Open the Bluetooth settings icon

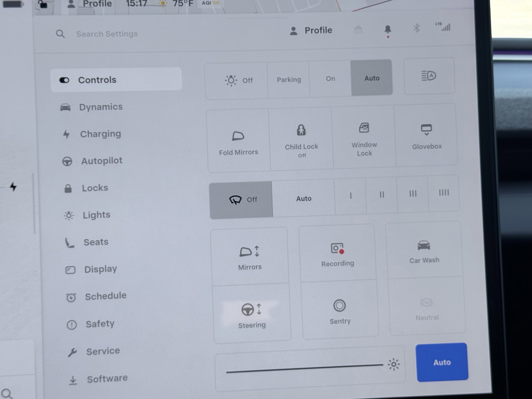[x=416, y=28]
